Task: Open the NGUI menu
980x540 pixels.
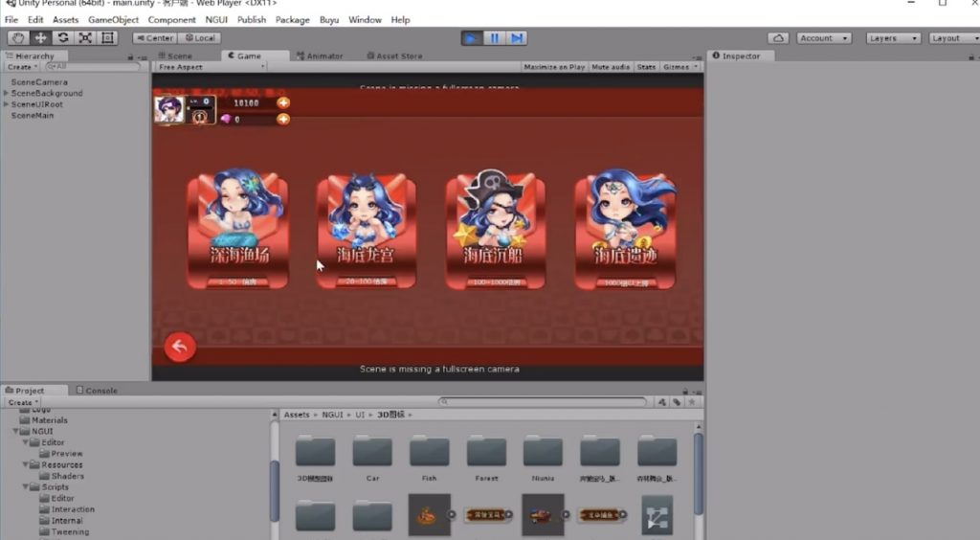Action: [215, 20]
